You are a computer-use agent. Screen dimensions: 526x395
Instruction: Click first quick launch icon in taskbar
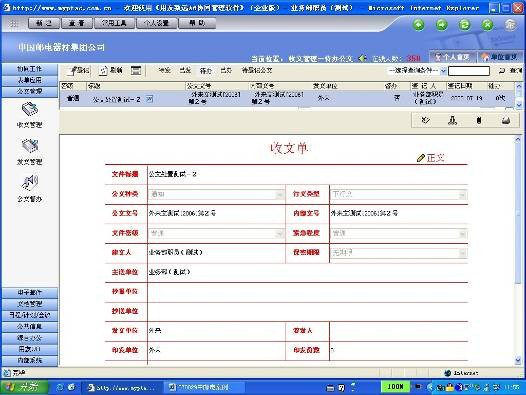tap(60, 387)
